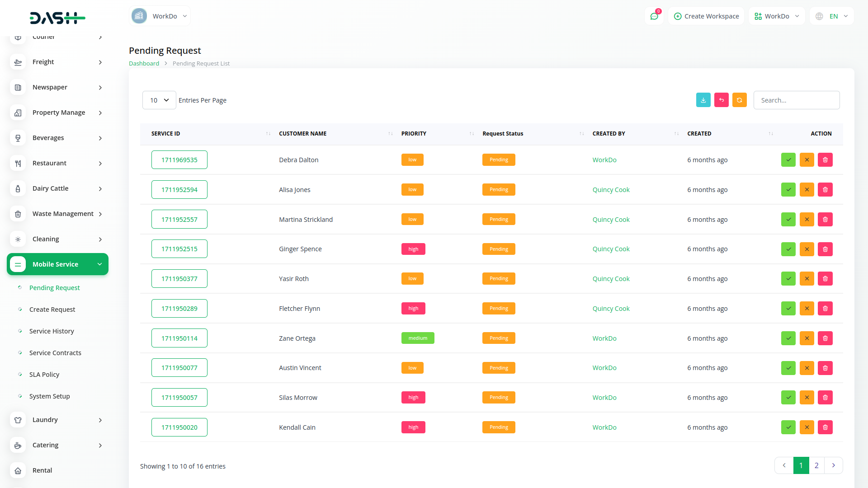
Task: Open the EN language dropdown
Action: point(832,16)
